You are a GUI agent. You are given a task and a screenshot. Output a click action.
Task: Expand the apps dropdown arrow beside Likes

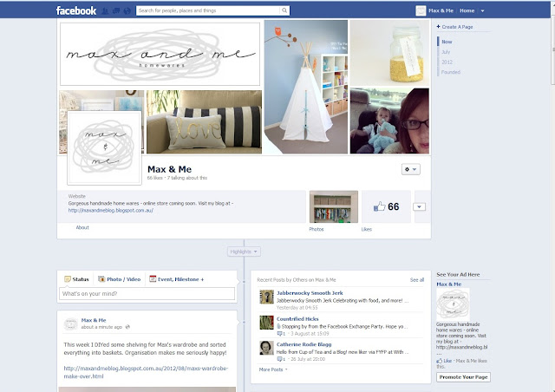tap(419, 206)
